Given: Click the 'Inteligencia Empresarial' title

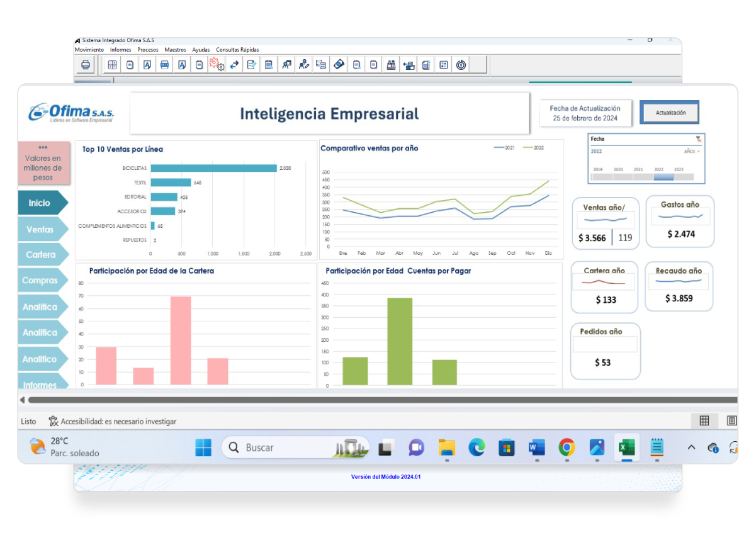Looking at the screenshot, I should coord(329,113).
